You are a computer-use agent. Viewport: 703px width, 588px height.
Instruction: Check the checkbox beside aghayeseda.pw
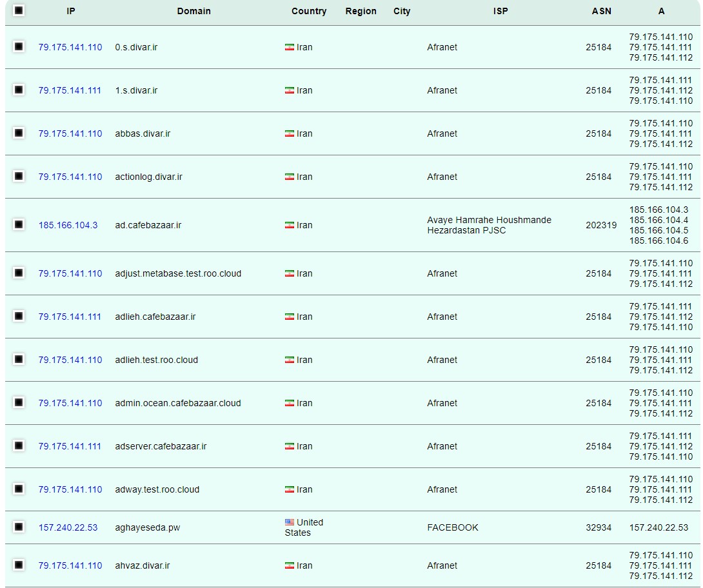point(18,527)
